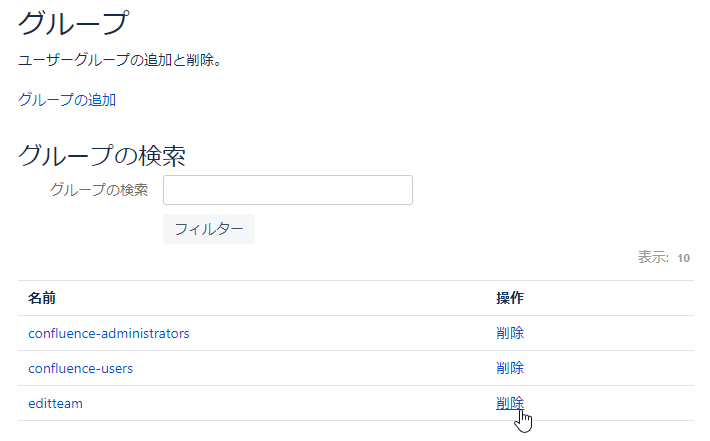Click the グループ page title heading

[x=74, y=24]
